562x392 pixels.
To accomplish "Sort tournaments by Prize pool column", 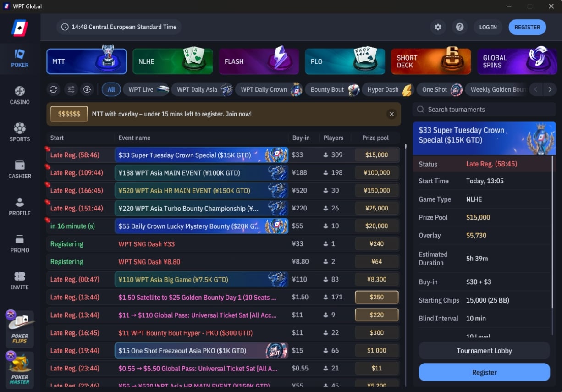I will point(375,138).
